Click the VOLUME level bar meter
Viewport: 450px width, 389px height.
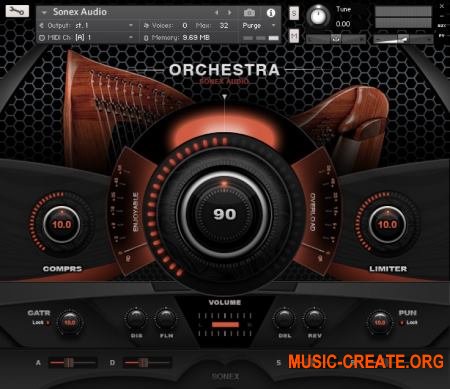point(225,324)
